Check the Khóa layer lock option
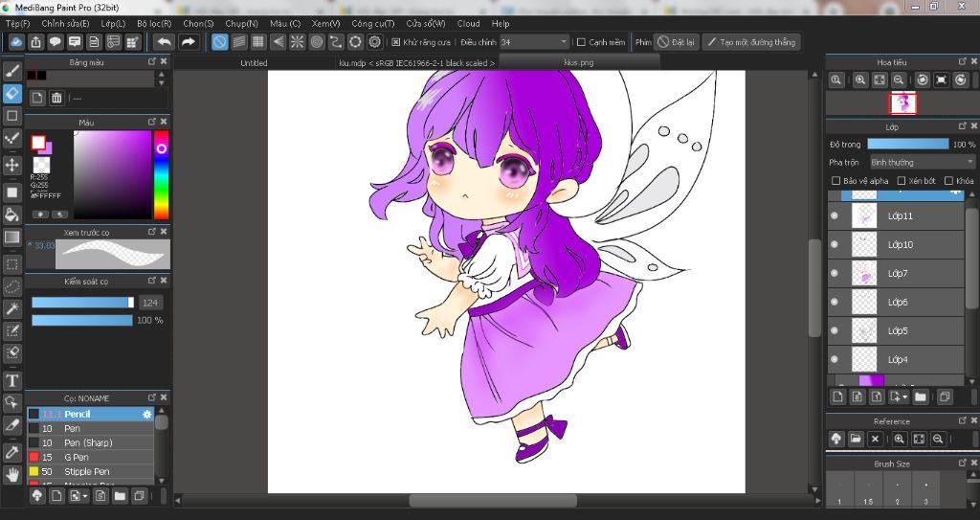 [x=948, y=181]
